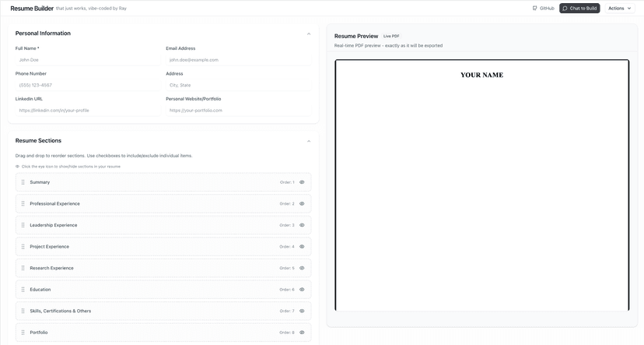Viewport: 644px width, 345px height.
Task: Open the GitHub link in header
Action: click(543, 9)
